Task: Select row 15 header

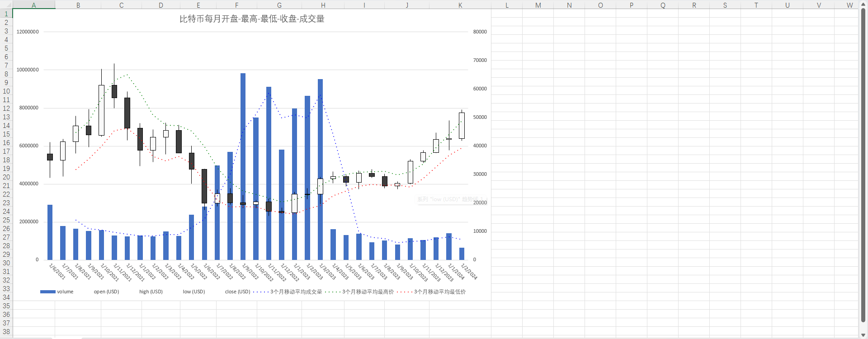Action: [x=6, y=134]
